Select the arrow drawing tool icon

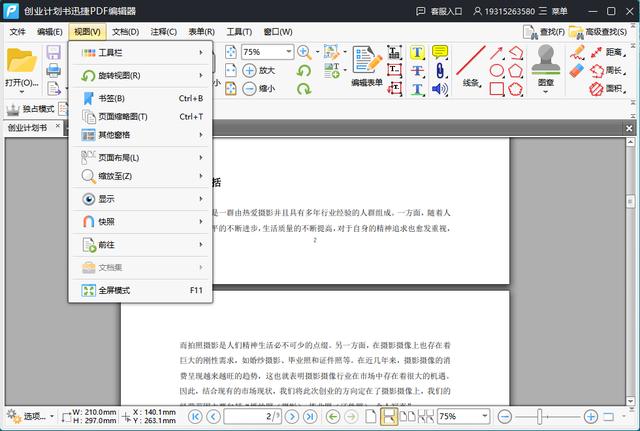click(x=496, y=53)
